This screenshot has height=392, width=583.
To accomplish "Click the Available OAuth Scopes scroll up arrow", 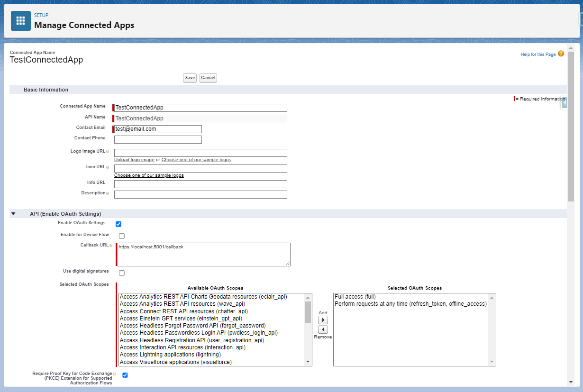I will (x=308, y=297).
